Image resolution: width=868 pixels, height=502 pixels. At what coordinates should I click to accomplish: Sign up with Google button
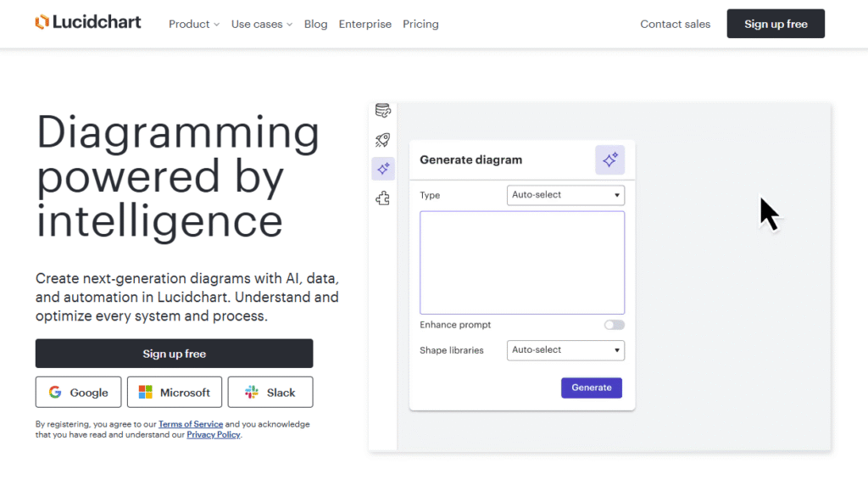pos(78,393)
